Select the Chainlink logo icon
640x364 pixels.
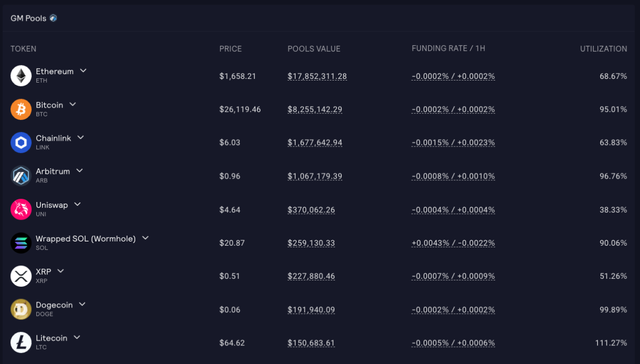point(20,142)
